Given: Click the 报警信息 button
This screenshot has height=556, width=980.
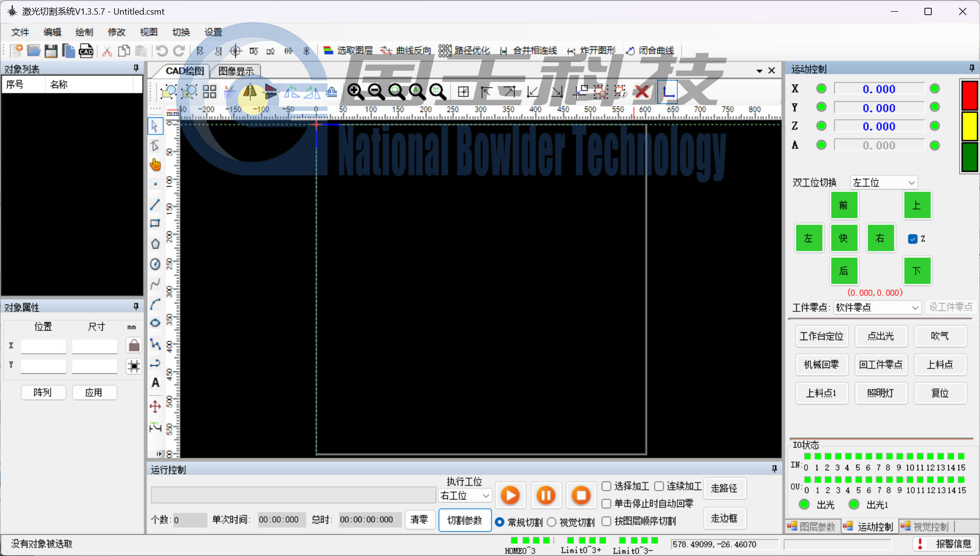Looking at the screenshot, I should coord(944,544).
